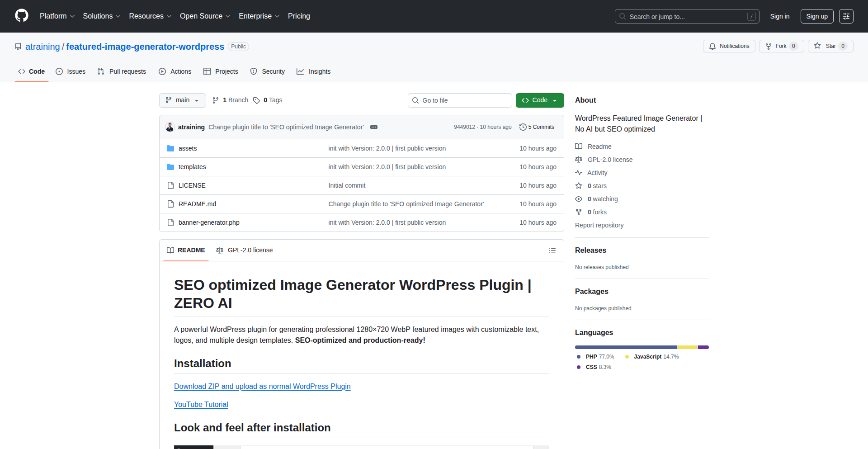Open the README outline list icon
Image resolution: width=868 pixels, height=449 pixels.
(x=552, y=250)
